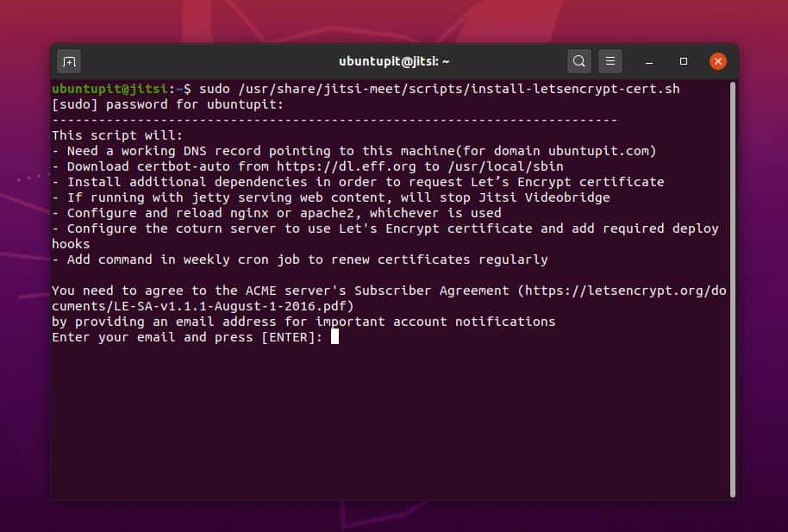This screenshot has width=788, height=532.
Task: Click the 'Install additional dependencies' line
Action: tap(358, 182)
